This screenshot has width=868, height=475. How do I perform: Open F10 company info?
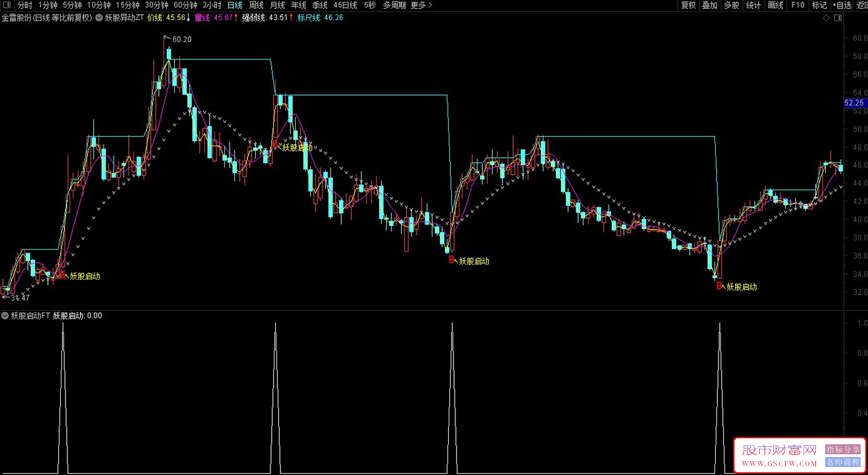coord(797,5)
